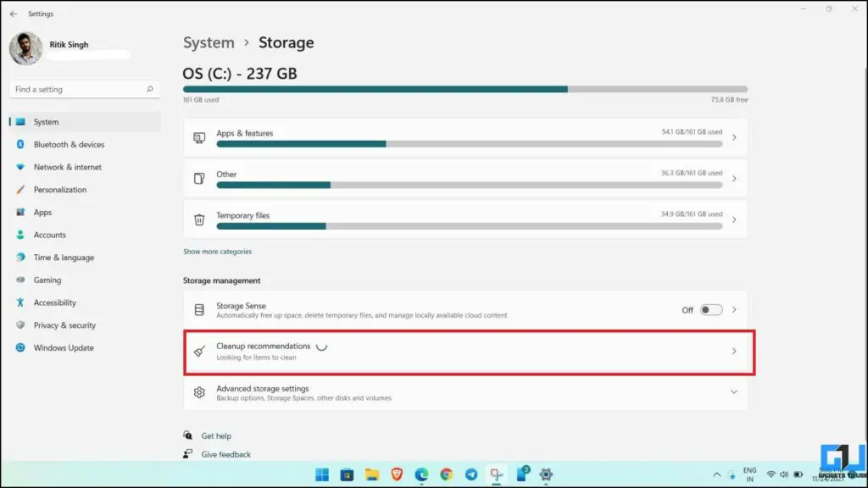Click the broom icon beside Cleanup recommendations
This screenshot has height=488, width=868.
[200, 350]
